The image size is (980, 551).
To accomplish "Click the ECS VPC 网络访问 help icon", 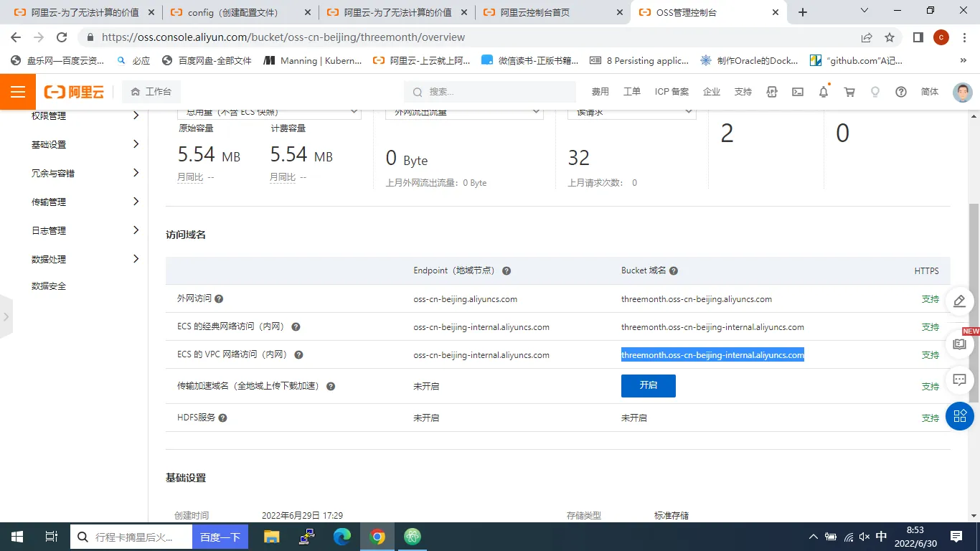I will click(x=298, y=355).
